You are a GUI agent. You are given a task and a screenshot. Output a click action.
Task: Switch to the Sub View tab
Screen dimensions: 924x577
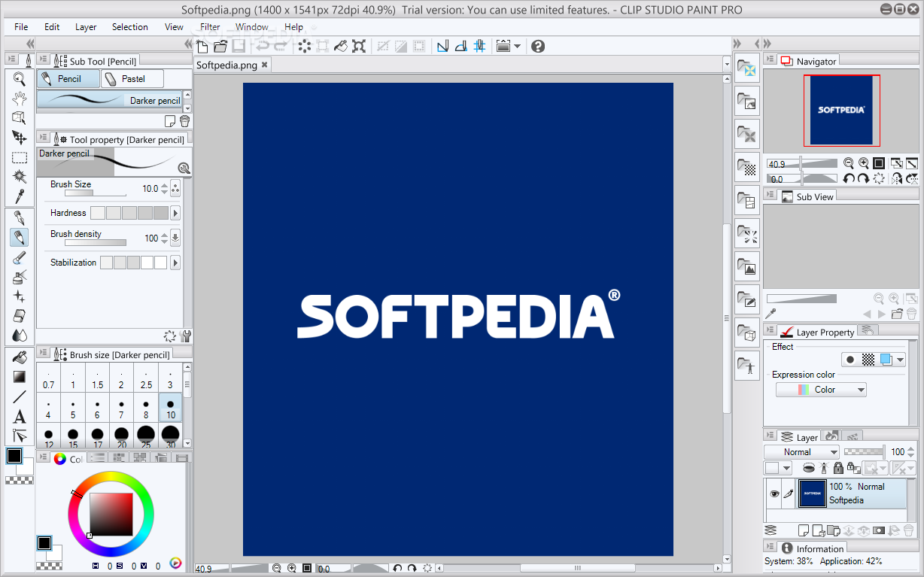tap(808, 196)
